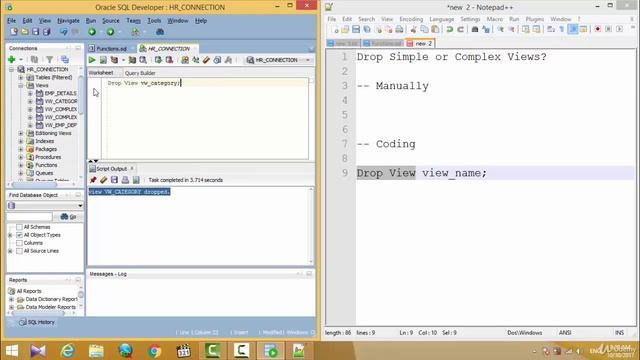Click Run Script icon next to green play

click(x=103, y=60)
